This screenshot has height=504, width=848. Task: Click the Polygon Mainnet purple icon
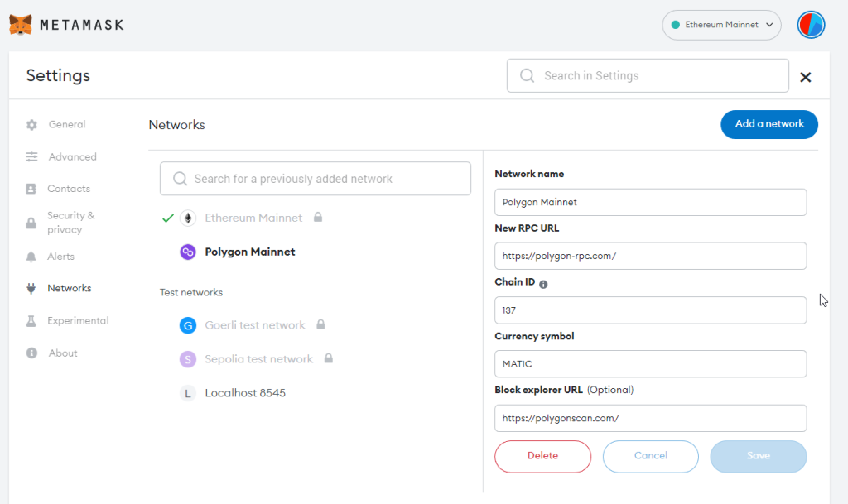(188, 252)
